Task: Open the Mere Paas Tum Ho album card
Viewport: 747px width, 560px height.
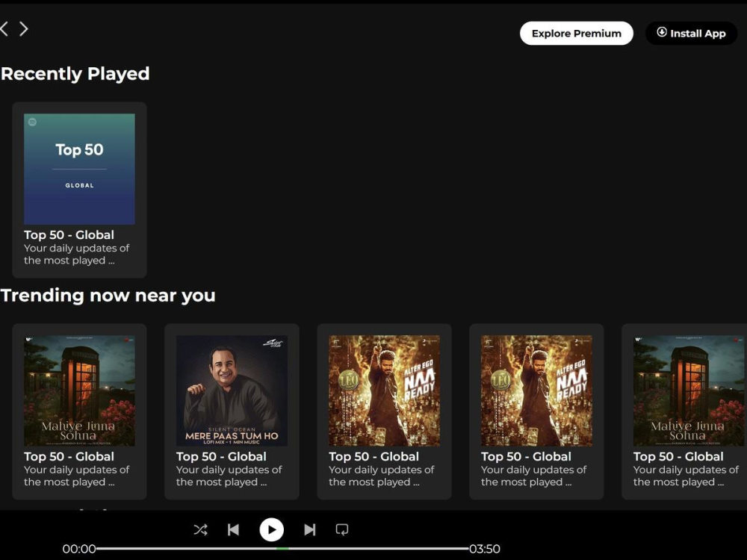Action: (x=232, y=411)
